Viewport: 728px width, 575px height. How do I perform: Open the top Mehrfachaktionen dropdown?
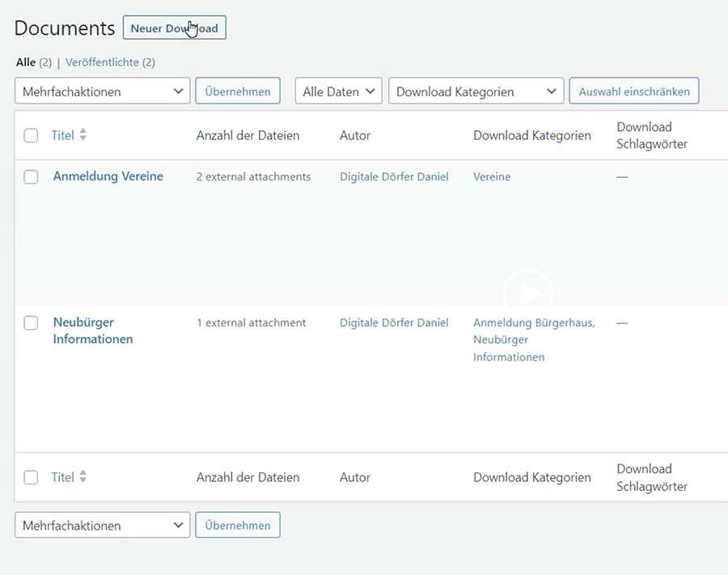(102, 91)
